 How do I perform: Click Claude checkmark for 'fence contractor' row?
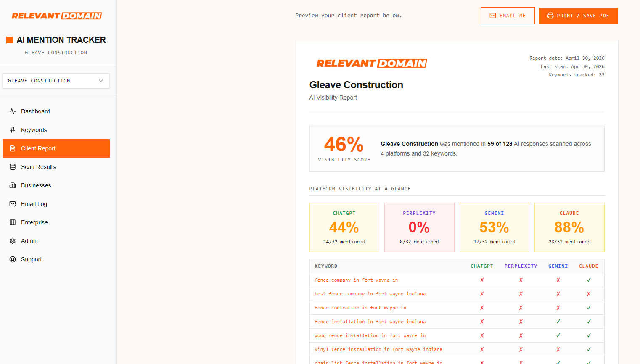click(589, 308)
